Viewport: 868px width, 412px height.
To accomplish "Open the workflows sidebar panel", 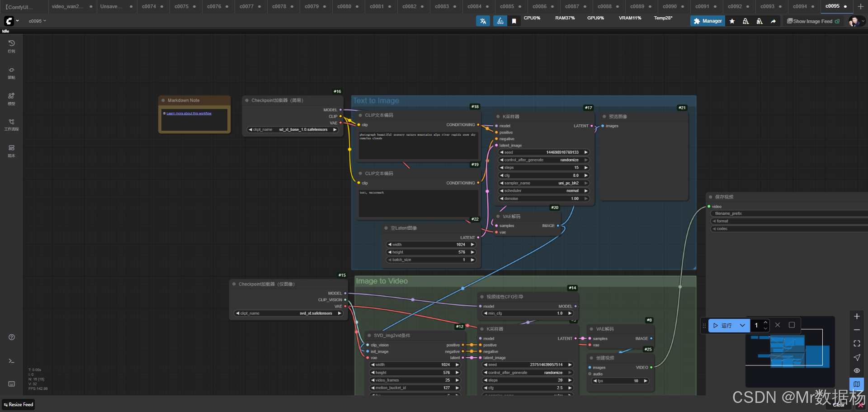I will [x=12, y=125].
